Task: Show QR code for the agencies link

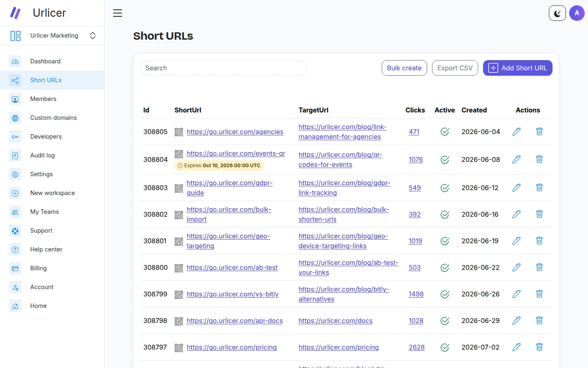Action: pos(179,132)
